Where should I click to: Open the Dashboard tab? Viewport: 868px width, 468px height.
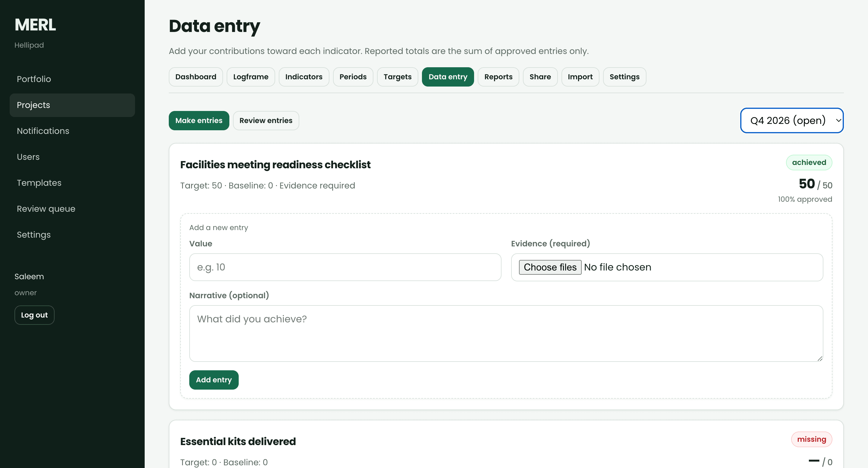point(196,77)
